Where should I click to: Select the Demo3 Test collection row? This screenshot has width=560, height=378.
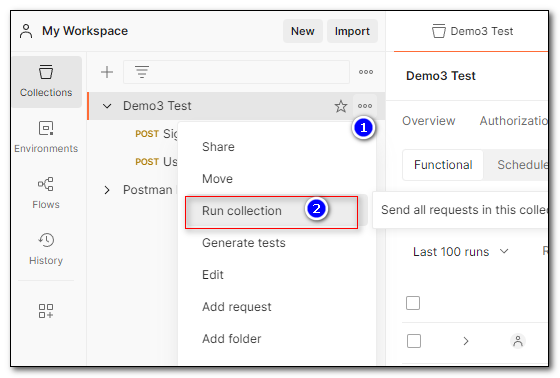point(236,106)
